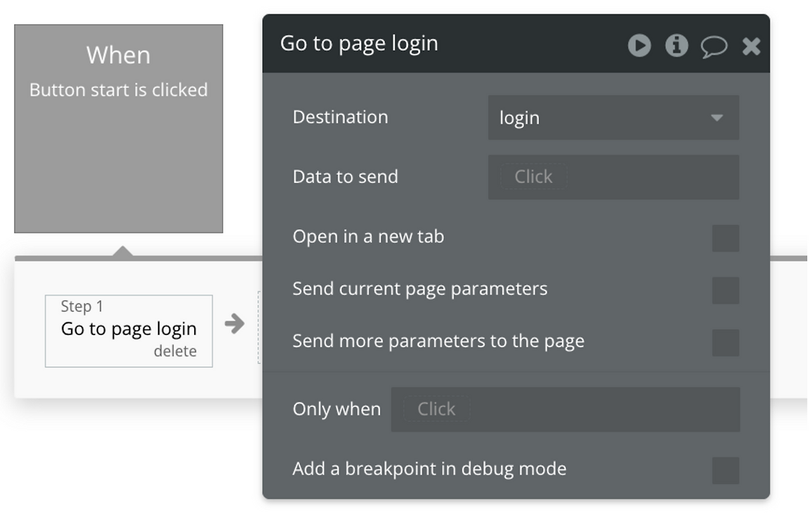Toggle Send more parameters to the page

(x=725, y=342)
